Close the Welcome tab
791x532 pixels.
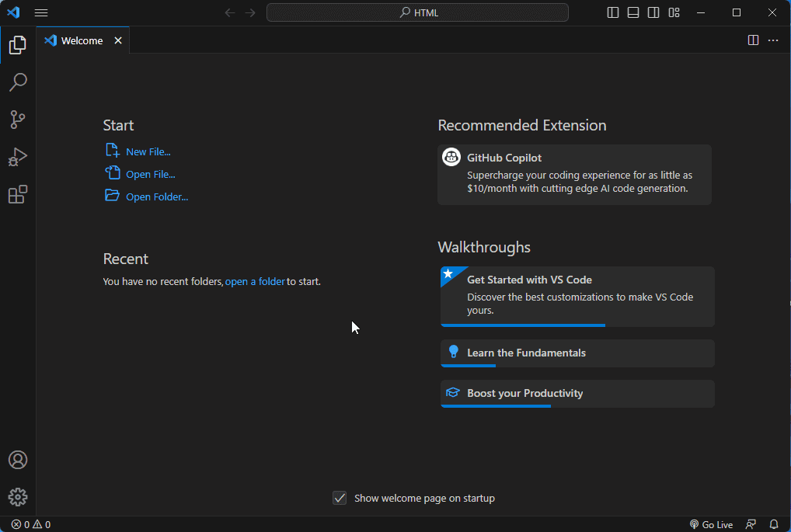point(118,41)
